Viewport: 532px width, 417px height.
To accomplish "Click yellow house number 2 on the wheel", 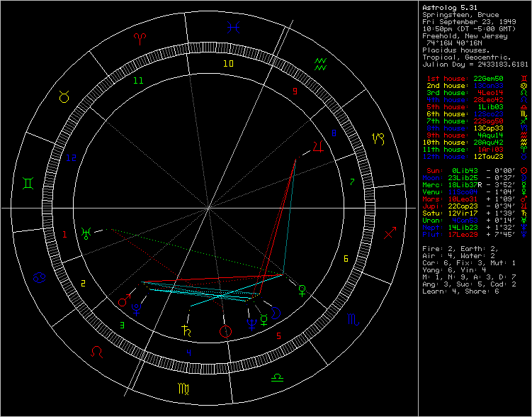I will pos(83,284).
